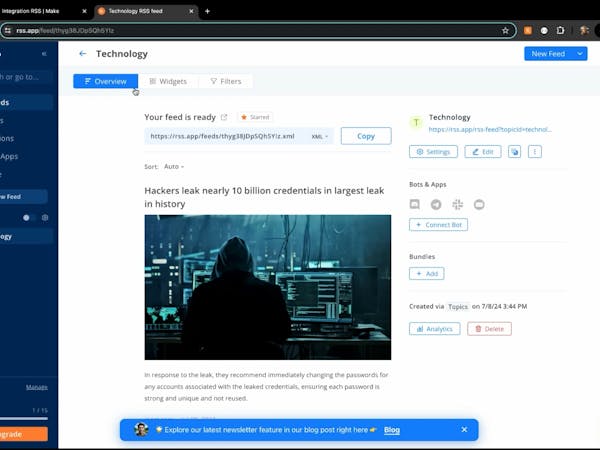The height and width of the screenshot is (450, 600).
Task: Click the orange extension icon in toolbar
Action: [528, 31]
